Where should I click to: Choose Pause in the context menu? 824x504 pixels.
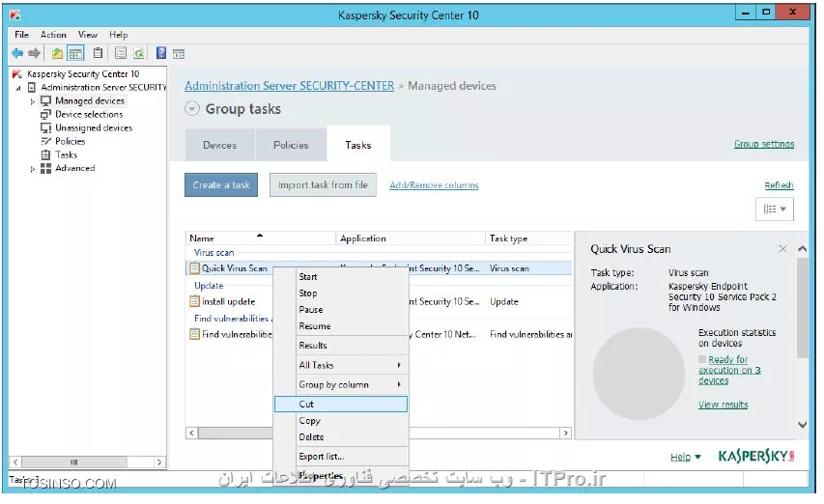coord(341,309)
